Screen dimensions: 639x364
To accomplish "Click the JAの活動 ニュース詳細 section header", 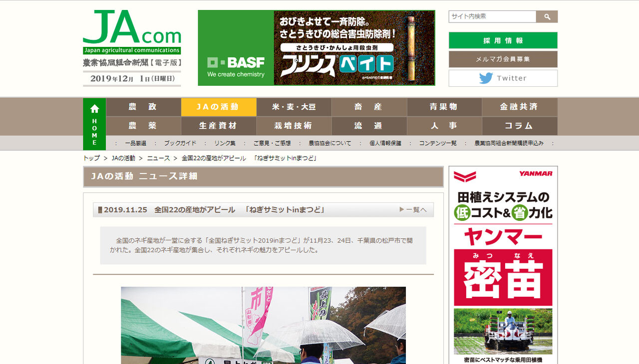I will 263,177.
